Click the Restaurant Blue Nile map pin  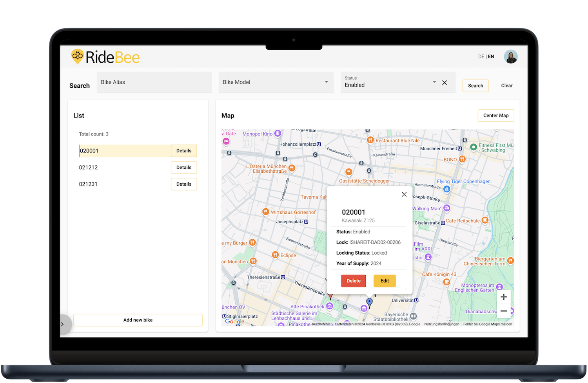pyautogui.click(x=370, y=140)
